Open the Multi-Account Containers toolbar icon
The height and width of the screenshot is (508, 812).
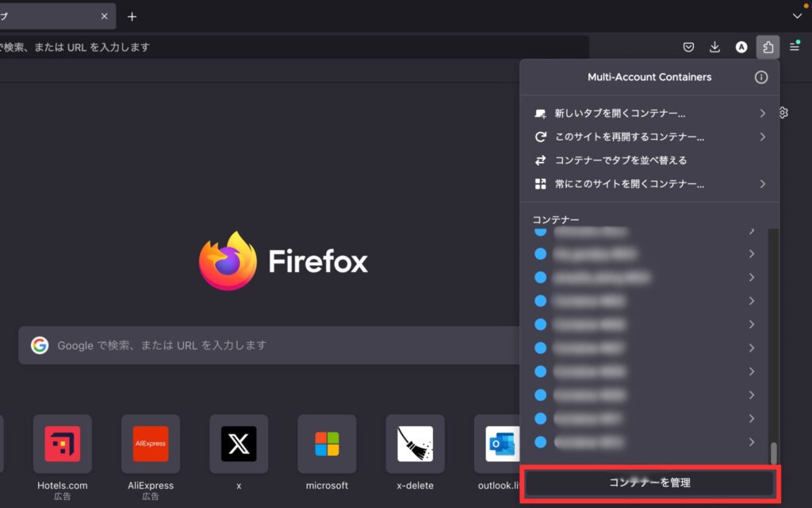pos(767,47)
